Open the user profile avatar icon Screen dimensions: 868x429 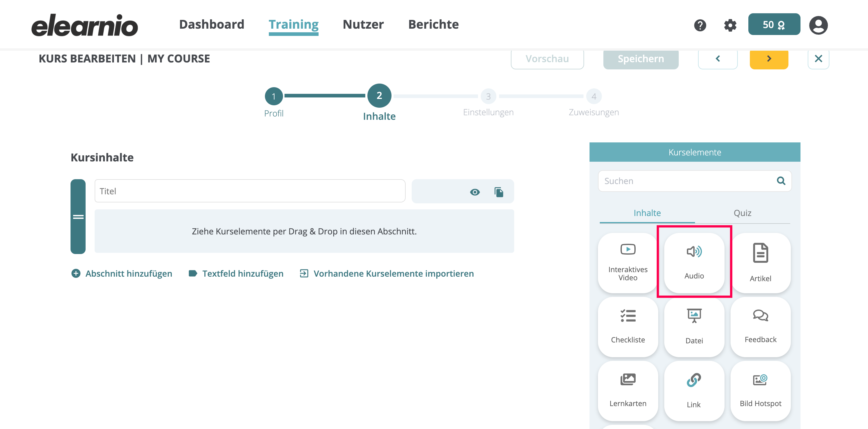pos(818,25)
